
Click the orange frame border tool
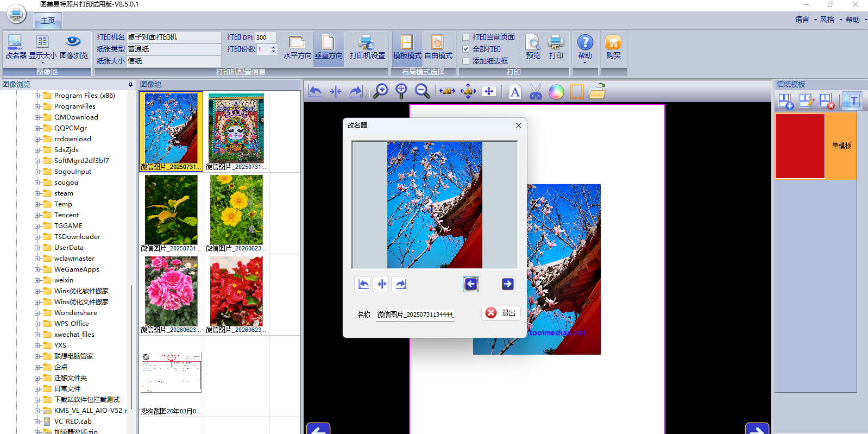577,91
